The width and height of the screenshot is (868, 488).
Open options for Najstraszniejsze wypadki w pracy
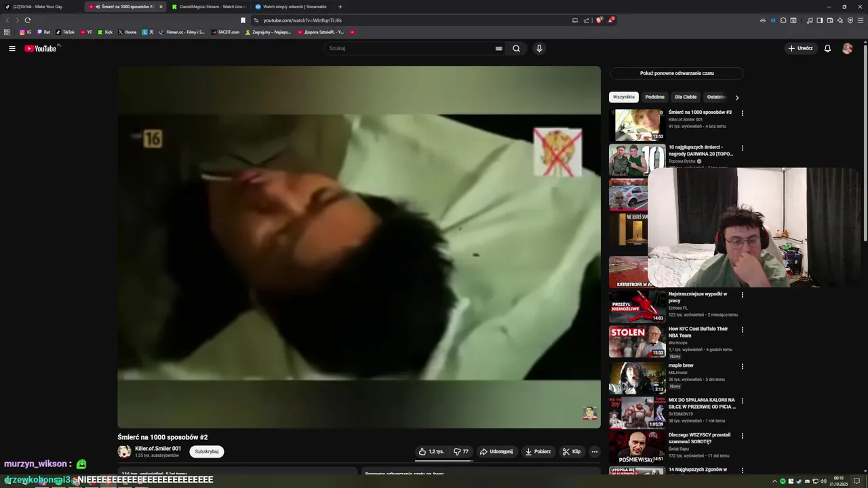point(742,295)
